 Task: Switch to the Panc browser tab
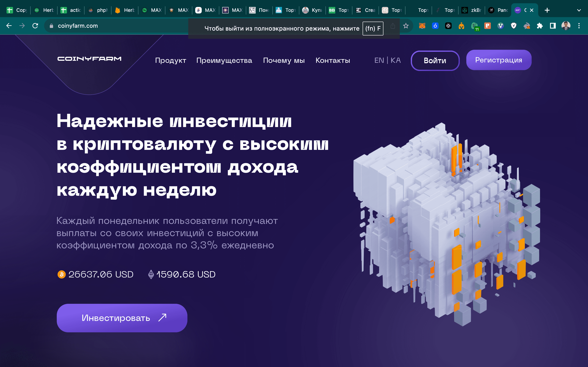[x=498, y=10]
